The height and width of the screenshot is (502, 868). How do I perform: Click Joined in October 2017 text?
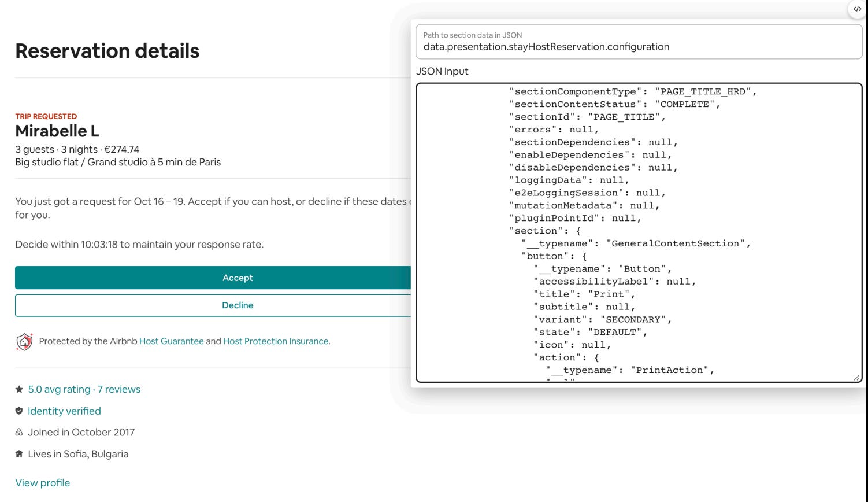[81, 433]
